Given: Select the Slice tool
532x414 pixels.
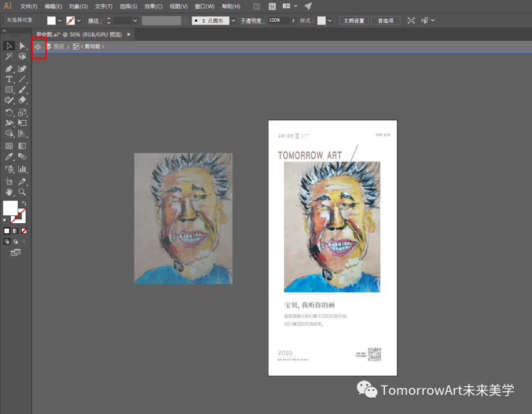Looking at the screenshot, I should [x=22, y=181].
